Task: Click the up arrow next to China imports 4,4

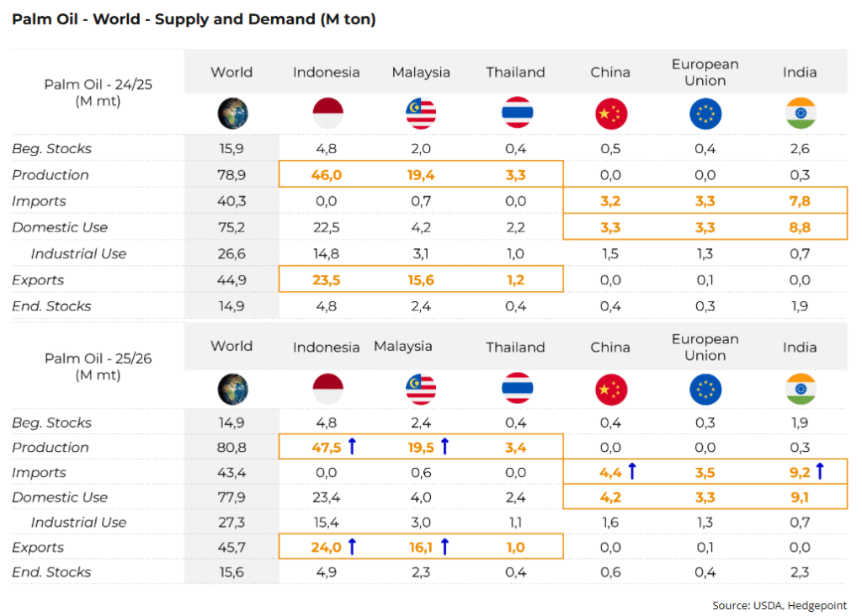Action: (x=631, y=472)
